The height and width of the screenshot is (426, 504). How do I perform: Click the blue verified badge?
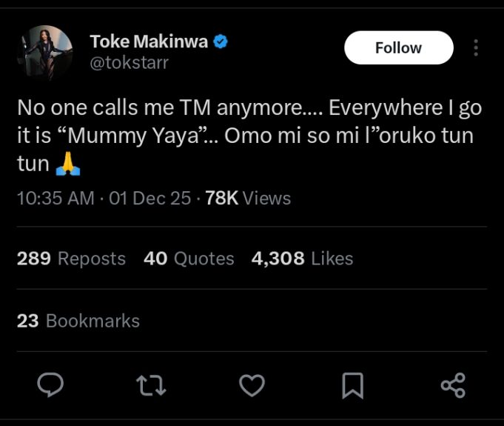tap(221, 41)
